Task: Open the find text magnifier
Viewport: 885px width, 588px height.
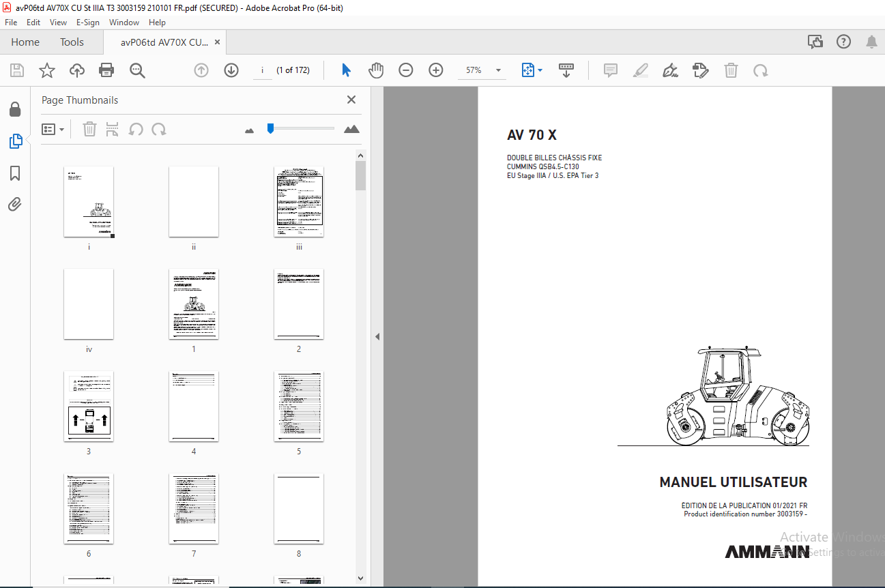Action: point(137,70)
